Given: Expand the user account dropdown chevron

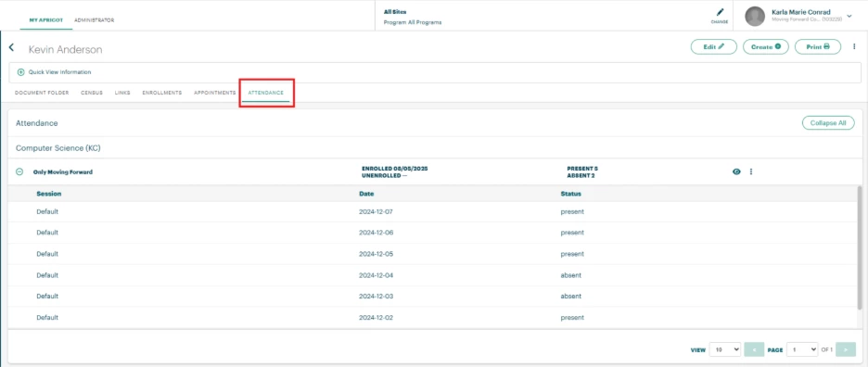Looking at the screenshot, I should click(849, 16).
